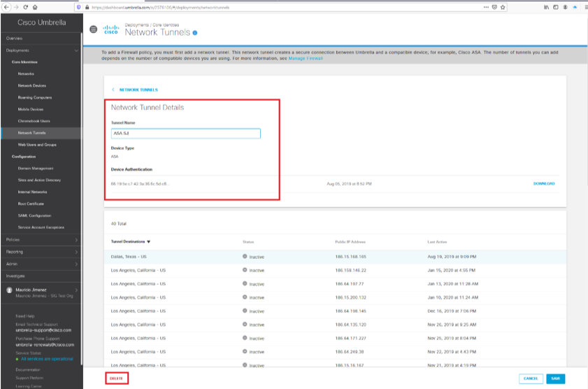Open Network Devices in the sidebar
Viewport: 588px width, 389px height.
pyautogui.click(x=32, y=85)
